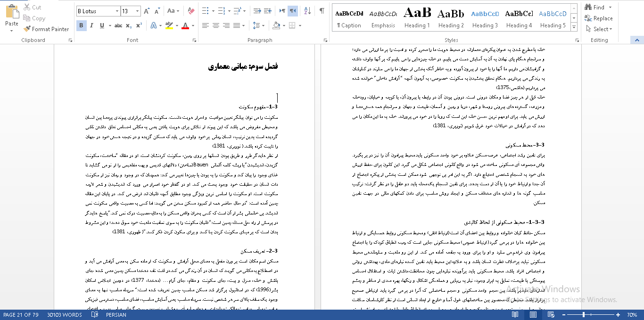Click the zoom out minus button
This screenshot has height=320, width=644.
pos(563,314)
